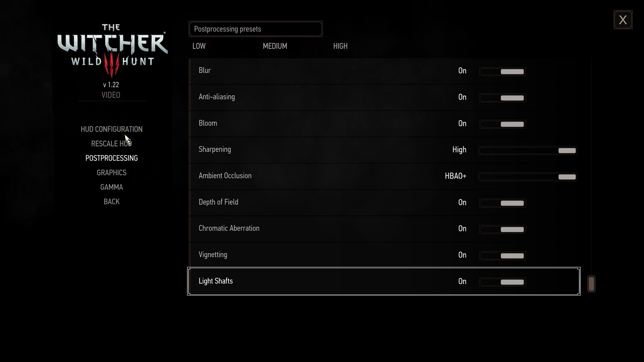Expand the Postprocessing presets dropdown

point(255,29)
